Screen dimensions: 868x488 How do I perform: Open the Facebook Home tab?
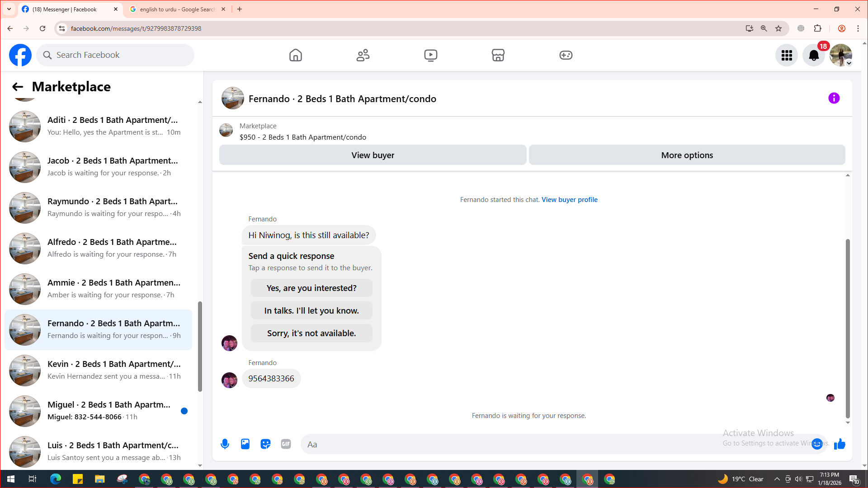coord(295,55)
